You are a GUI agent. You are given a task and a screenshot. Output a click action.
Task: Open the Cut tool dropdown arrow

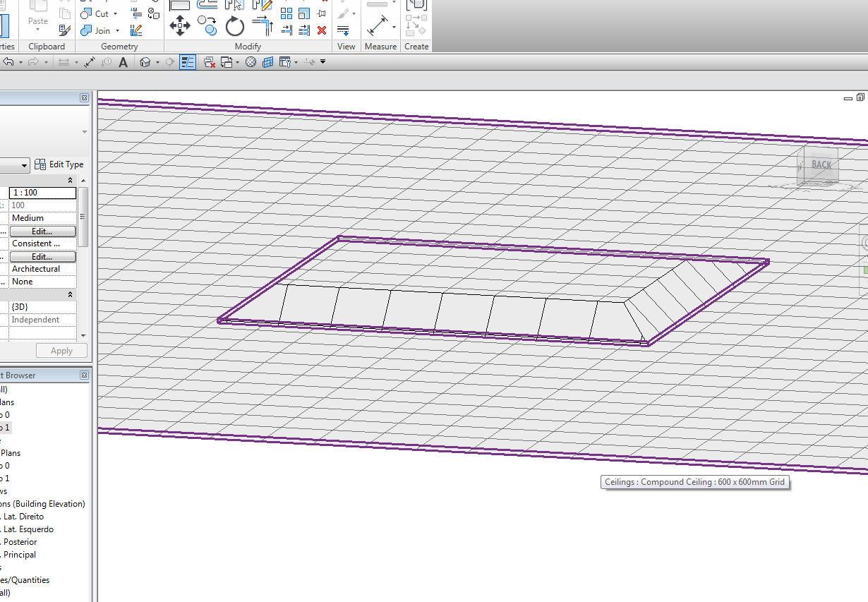(115, 13)
